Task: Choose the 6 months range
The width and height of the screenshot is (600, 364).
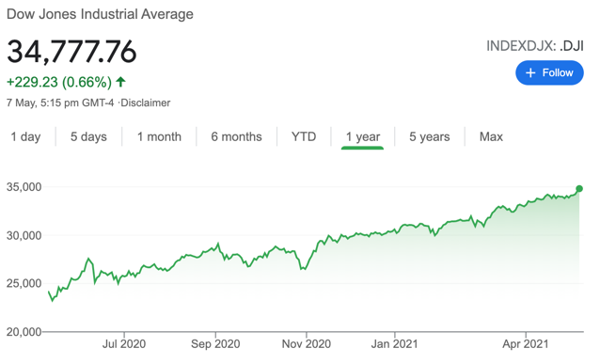Action: [x=236, y=136]
